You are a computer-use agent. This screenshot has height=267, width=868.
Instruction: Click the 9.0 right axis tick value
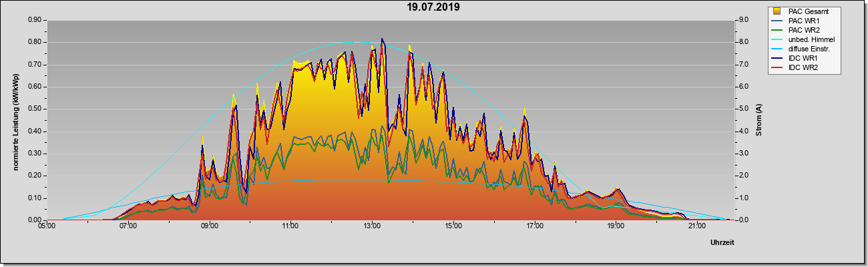[x=744, y=20]
